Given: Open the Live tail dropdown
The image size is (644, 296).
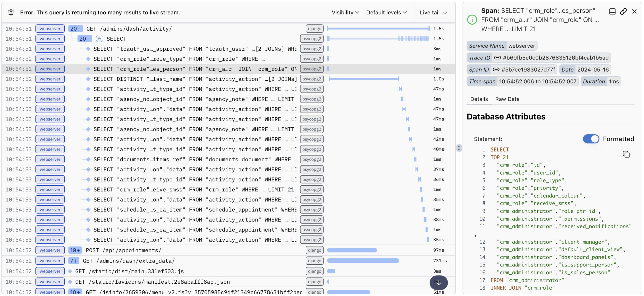Looking at the screenshot, I should click(433, 12).
